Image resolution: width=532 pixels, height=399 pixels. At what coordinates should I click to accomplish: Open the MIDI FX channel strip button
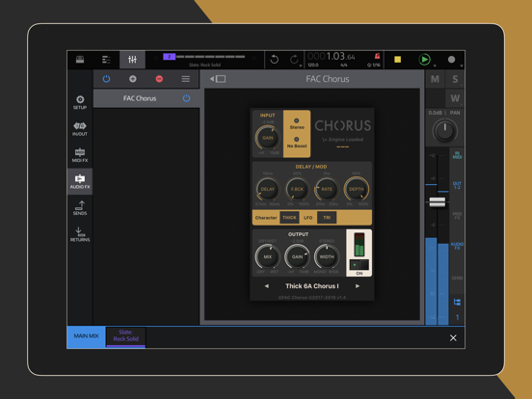click(457, 216)
